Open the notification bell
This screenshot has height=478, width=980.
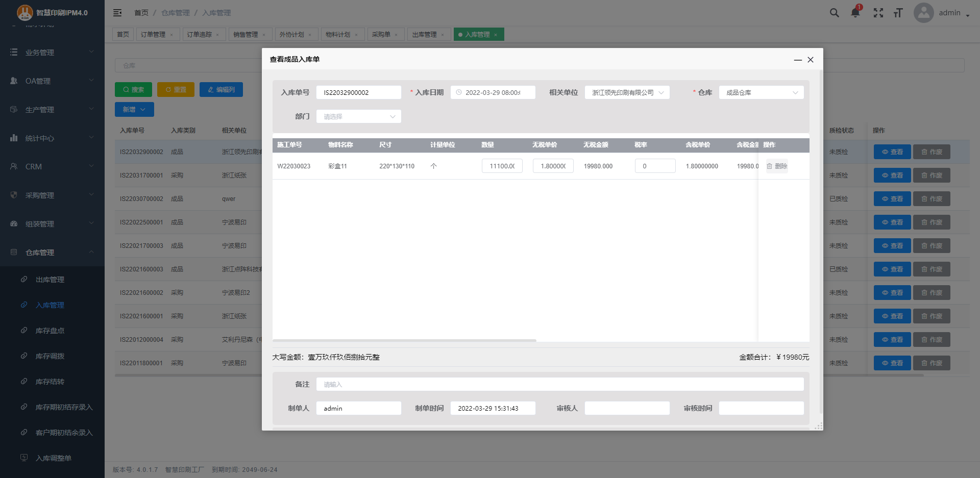(855, 13)
